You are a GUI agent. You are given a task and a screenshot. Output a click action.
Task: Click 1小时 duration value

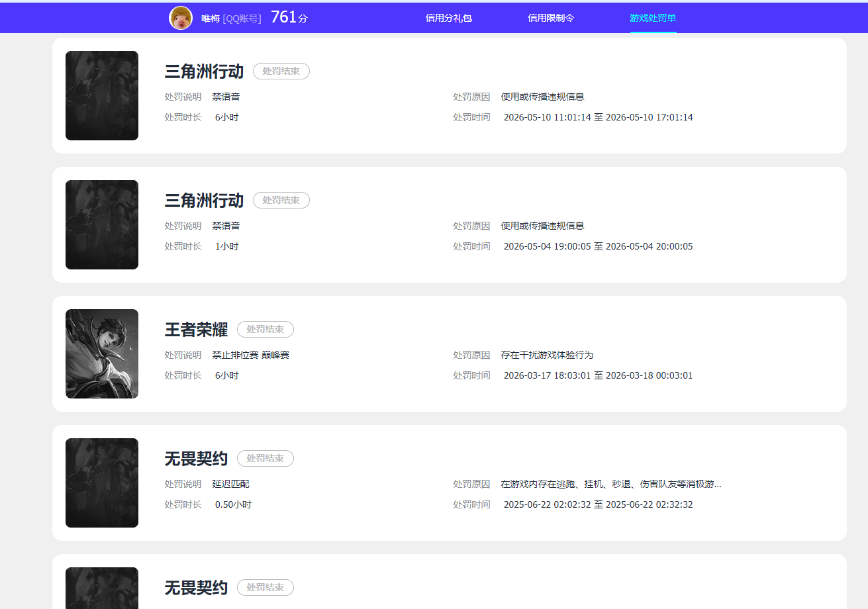(x=226, y=246)
